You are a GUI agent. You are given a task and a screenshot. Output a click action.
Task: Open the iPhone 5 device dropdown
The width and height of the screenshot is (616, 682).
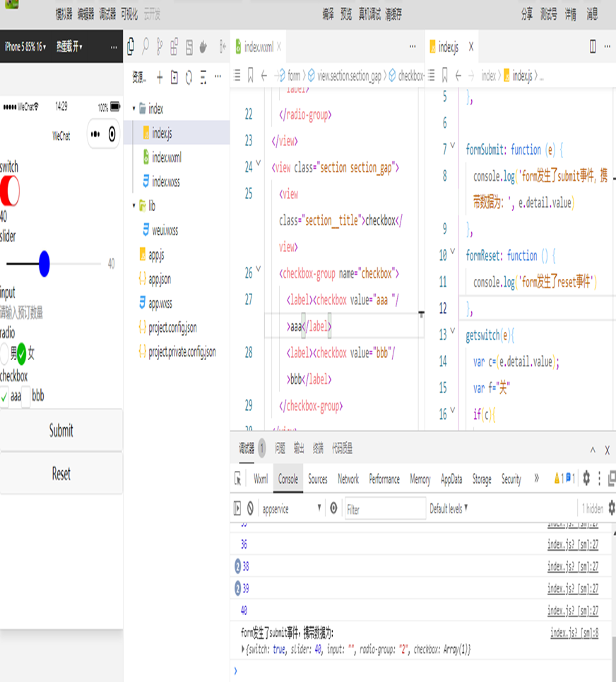click(25, 47)
